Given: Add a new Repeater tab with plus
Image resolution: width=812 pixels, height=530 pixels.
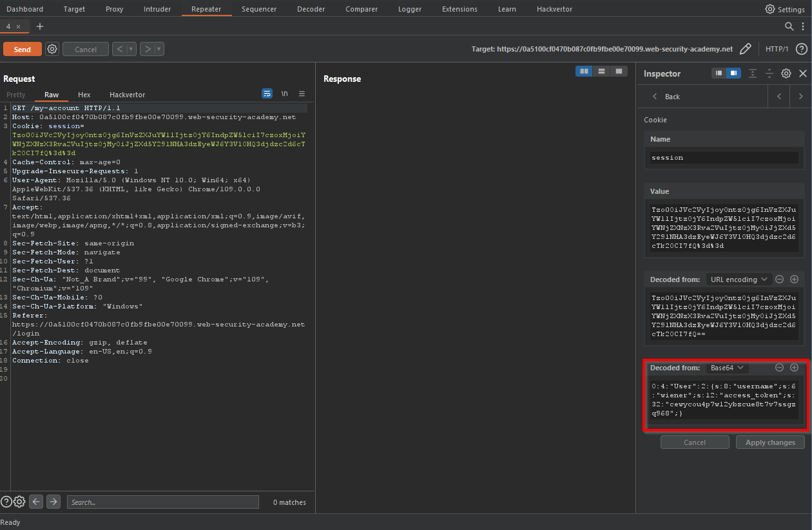Looking at the screenshot, I should (40, 26).
